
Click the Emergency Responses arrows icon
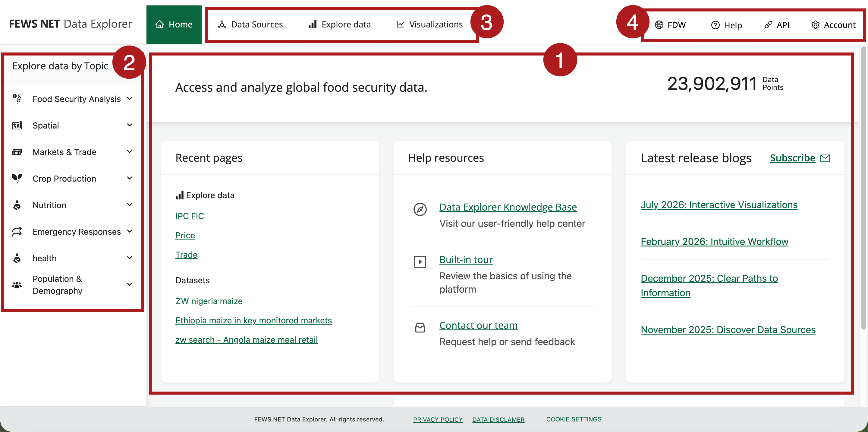[17, 232]
